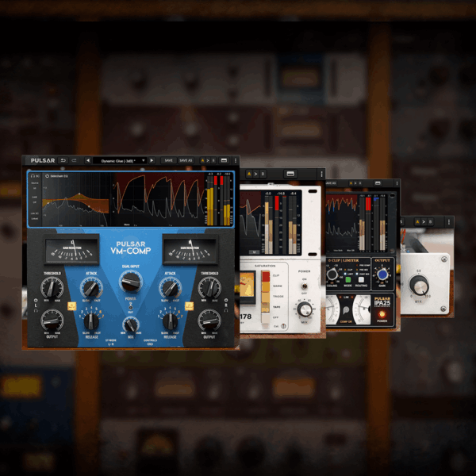
Task: Click the left yellow square button beside Attack
Action: pyautogui.click(x=72, y=306)
